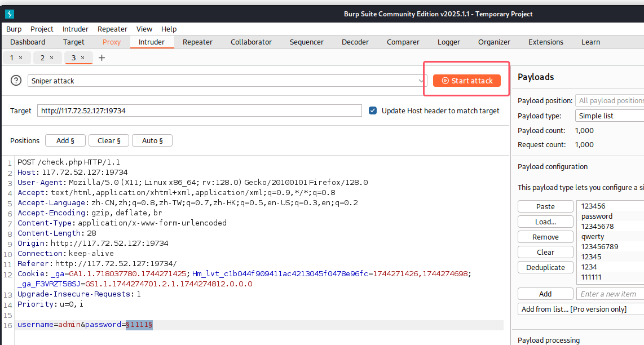Open the Sniper attack type dropdown
Screen dimensions: 644x345
[227, 81]
